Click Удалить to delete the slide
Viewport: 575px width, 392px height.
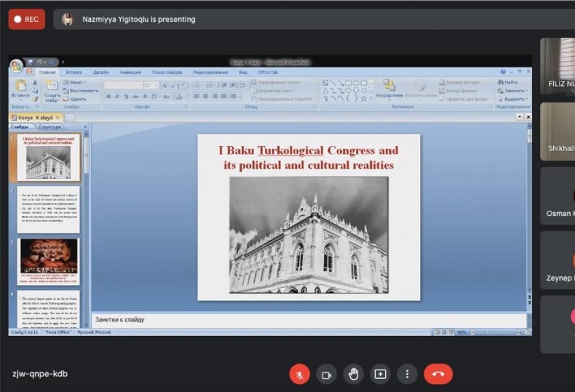click(75, 99)
